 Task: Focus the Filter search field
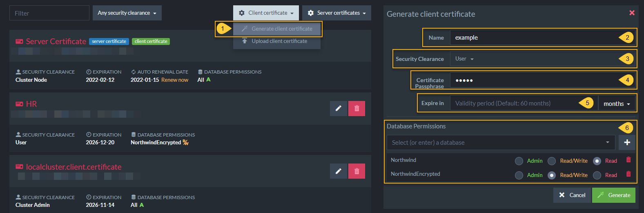pyautogui.click(x=49, y=13)
